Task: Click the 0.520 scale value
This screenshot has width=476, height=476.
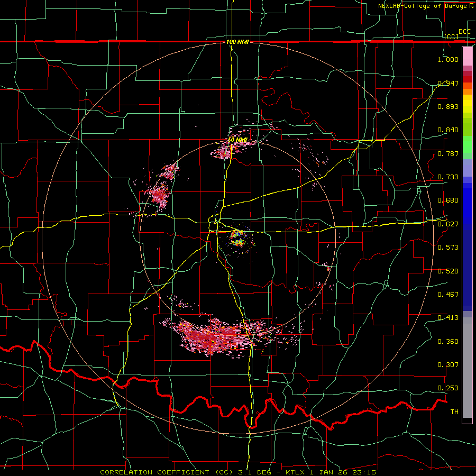Action: click(x=448, y=271)
